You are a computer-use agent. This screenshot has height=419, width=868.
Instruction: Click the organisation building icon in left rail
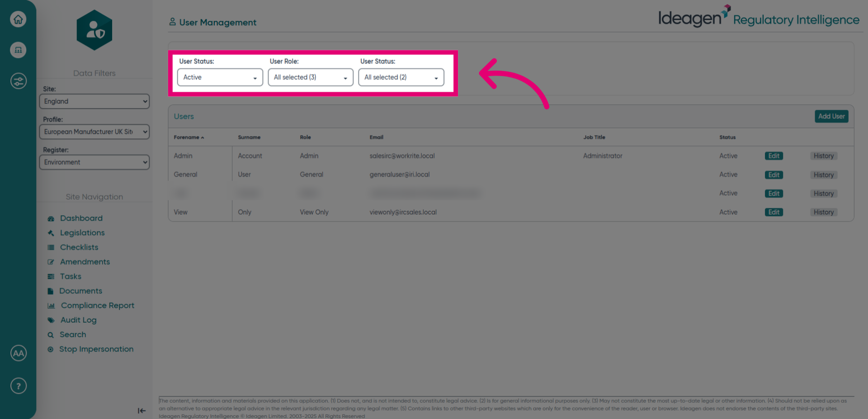click(x=18, y=50)
